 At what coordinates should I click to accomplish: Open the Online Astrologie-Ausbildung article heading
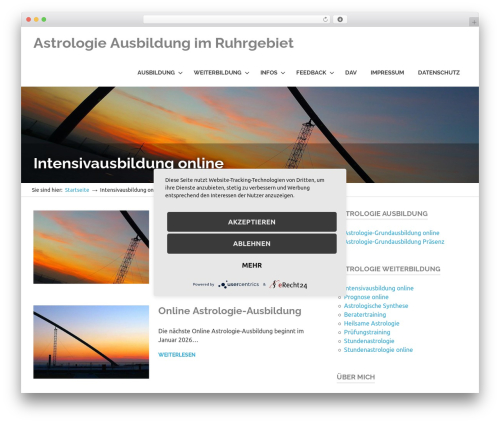click(x=230, y=311)
